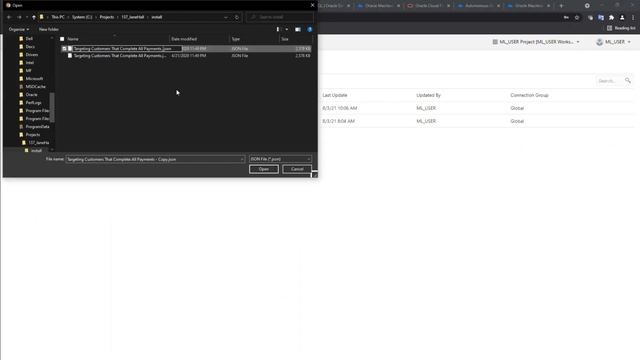Viewport: 640px width, 360px height.
Task: Select Intel folder in navigation tree
Action: point(29,62)
